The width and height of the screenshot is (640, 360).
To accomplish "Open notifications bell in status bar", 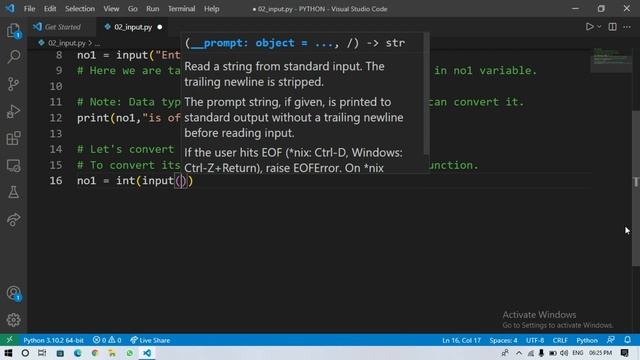I will (x=627, y=340).
